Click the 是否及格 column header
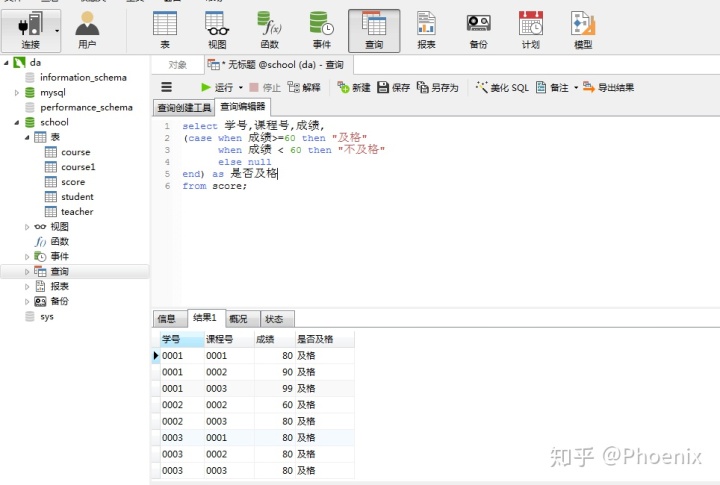 click(325, 339)
